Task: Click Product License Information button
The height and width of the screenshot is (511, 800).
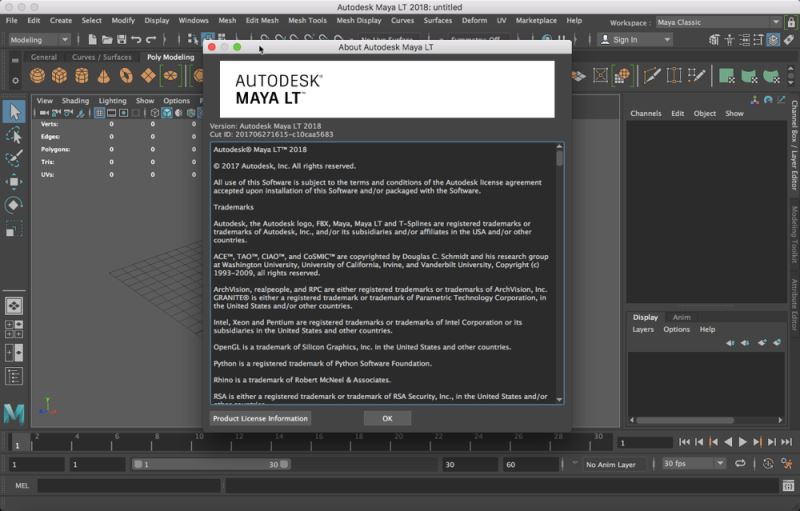Action: click(260, 418)
